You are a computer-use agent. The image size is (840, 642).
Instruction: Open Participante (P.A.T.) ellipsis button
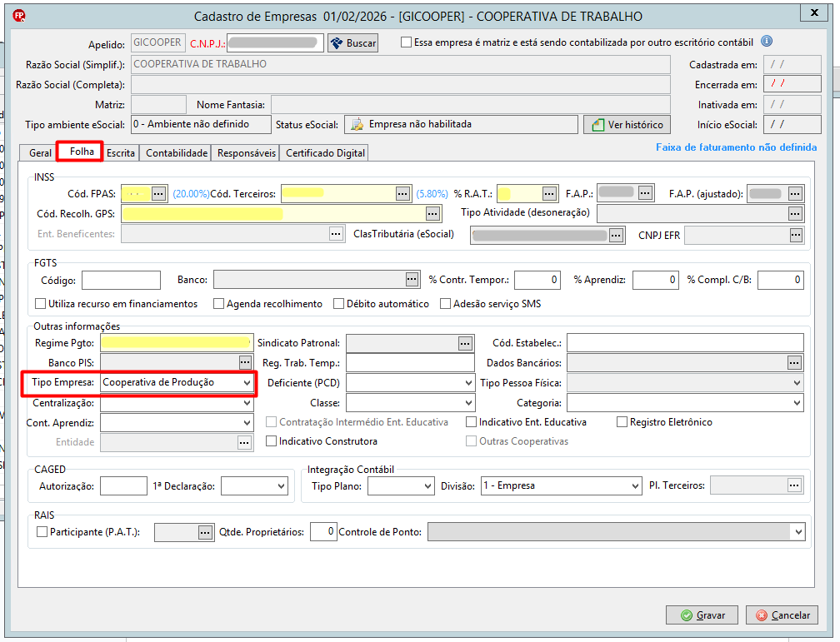(205, 532)
